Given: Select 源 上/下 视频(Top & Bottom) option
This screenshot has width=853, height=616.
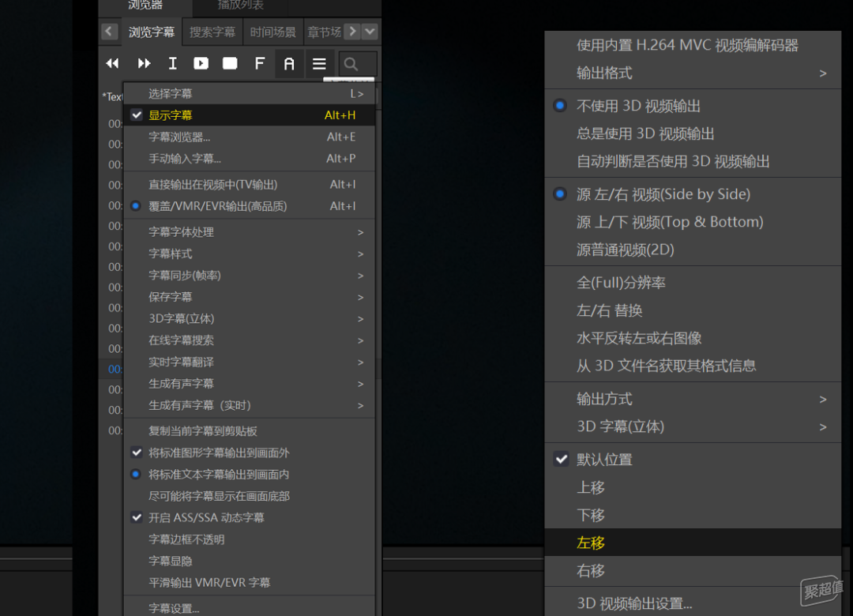Looking at the screenshot, I should (x=669, y=222).
